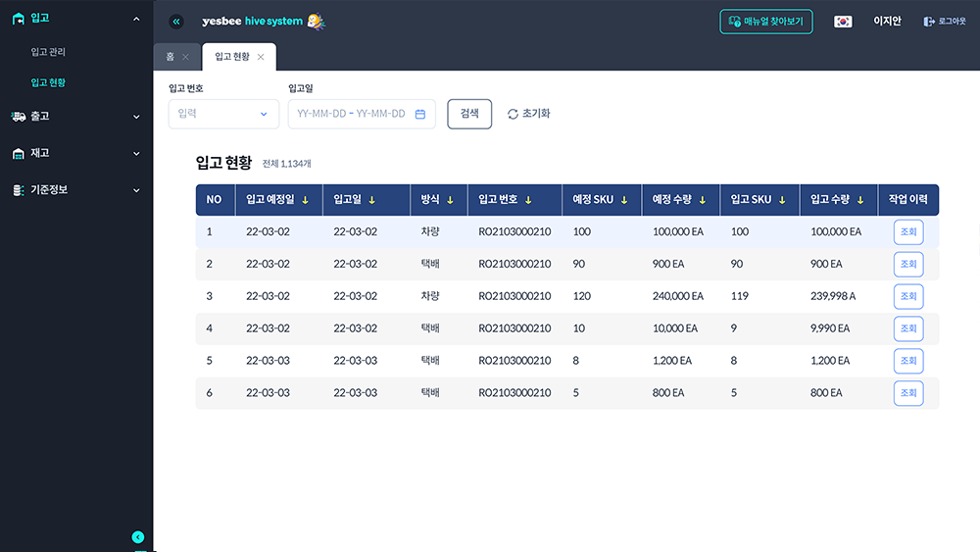Click 조회 button in row 6

(908, 393)
